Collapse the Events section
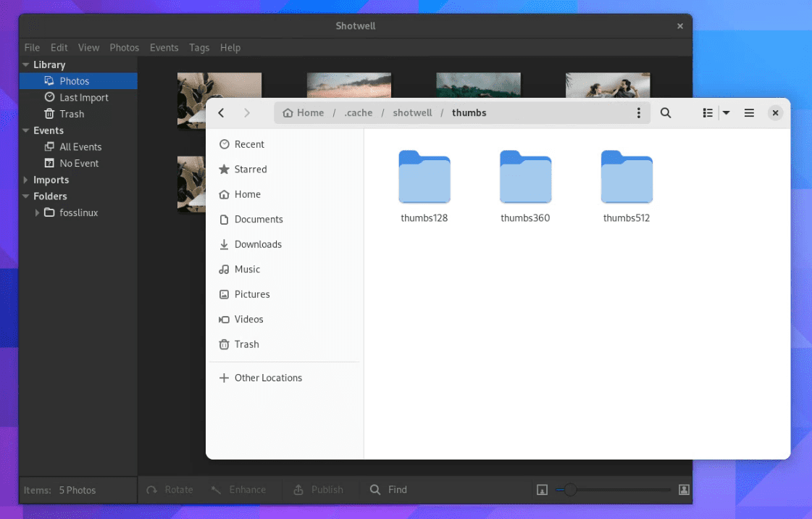The width and height of the screenshot is (812, 519). coord(25,130)
